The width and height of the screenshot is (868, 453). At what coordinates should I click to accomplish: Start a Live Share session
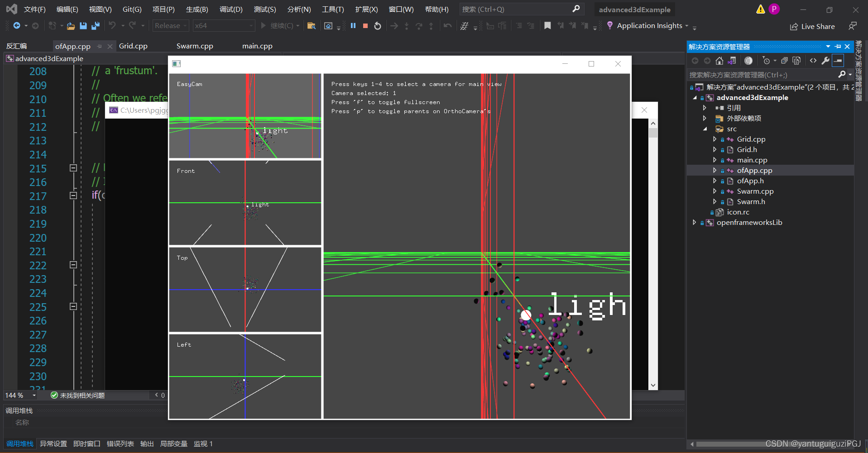pos(812,26)
